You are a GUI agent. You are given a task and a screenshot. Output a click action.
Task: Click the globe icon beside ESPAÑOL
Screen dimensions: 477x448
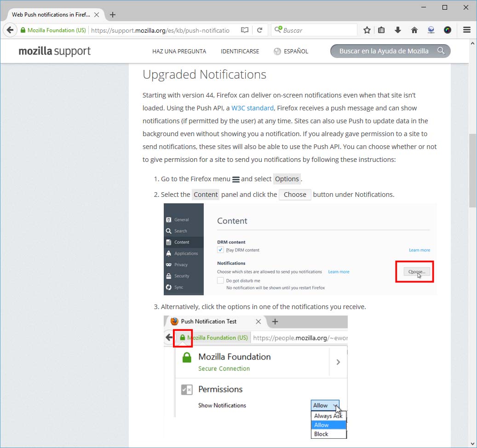[277, 52]
